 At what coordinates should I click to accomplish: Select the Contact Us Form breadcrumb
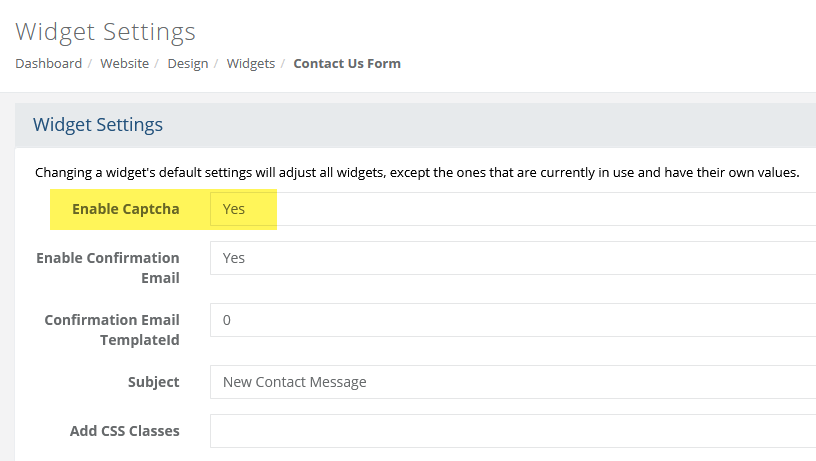click(347, 63)
